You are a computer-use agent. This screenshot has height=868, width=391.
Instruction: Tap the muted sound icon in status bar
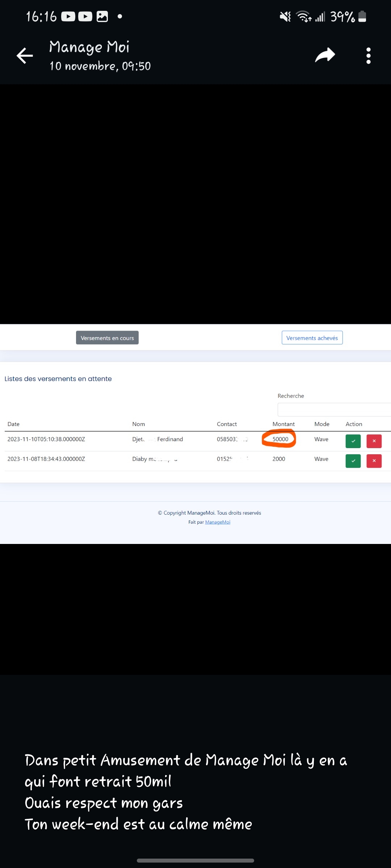point(285,17)
